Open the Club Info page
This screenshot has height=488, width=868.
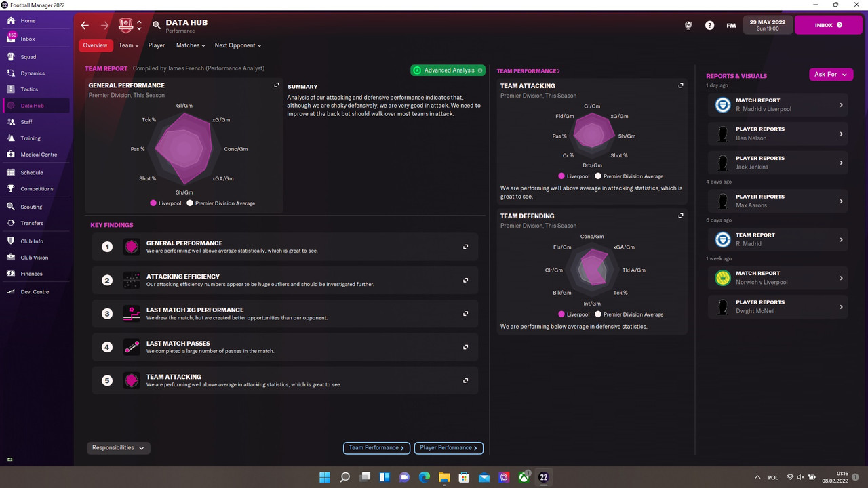37,241
